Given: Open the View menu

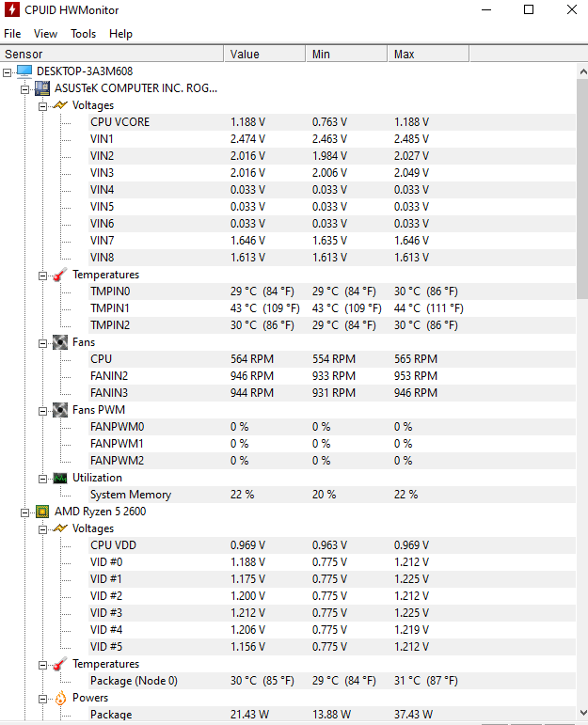Looking at the screenshot, I should coord(45,34).
